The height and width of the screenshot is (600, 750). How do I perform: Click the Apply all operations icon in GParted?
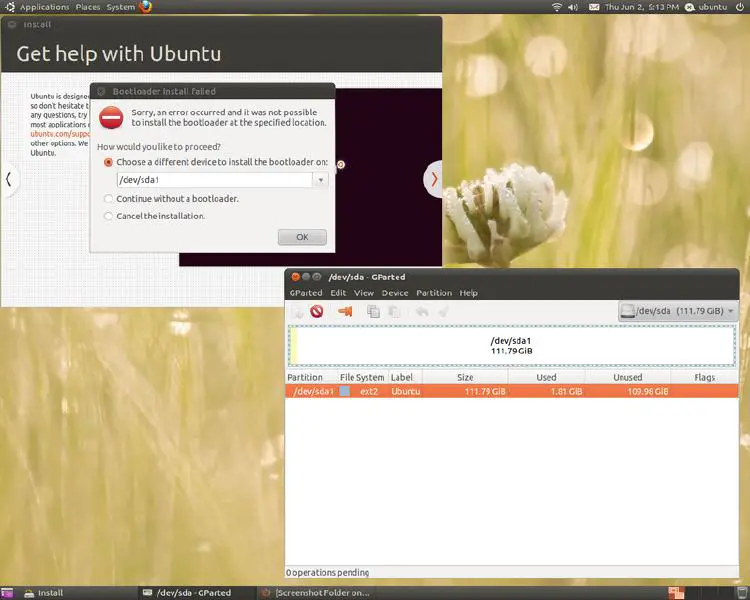pyautogui.click(x=444, y=311)
